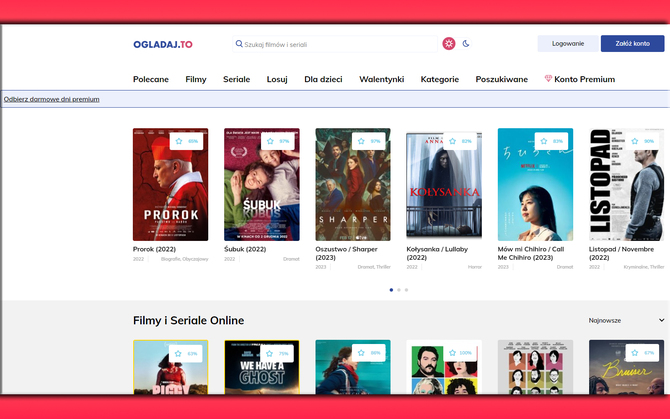This screenshot has height=419, width=670.
Task: Click Dramat, Thriller genre under Sharper
Action: coord(374,267)
